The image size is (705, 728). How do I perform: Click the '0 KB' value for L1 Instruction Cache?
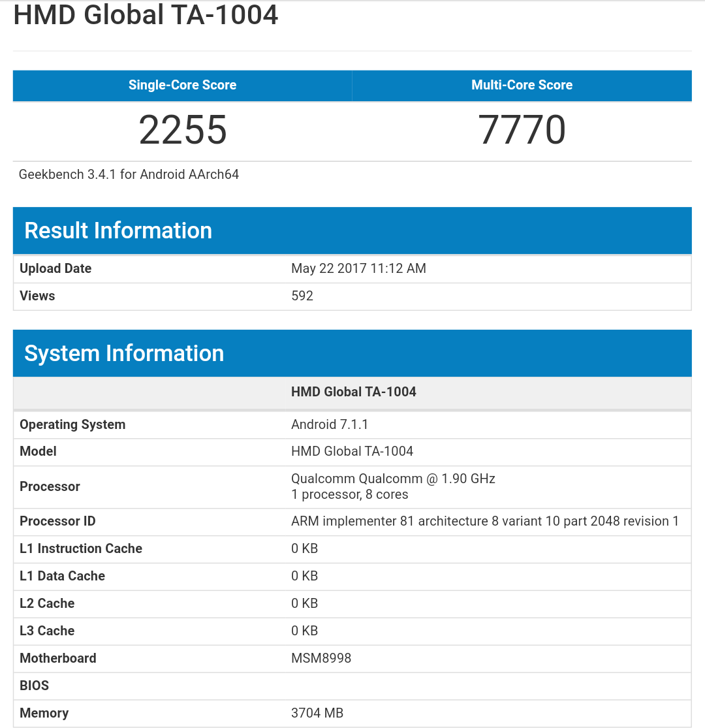click(304, 548)
